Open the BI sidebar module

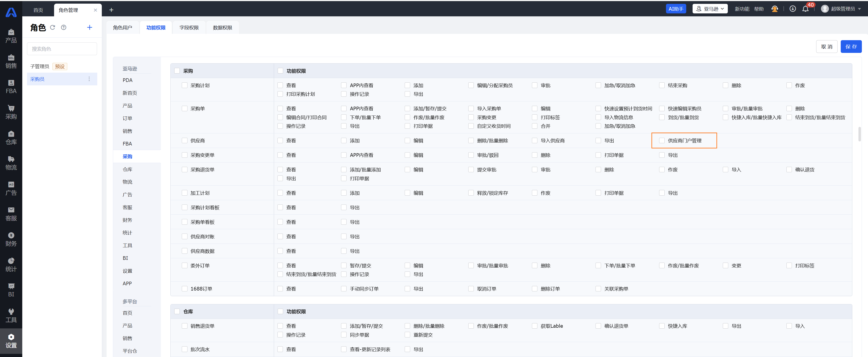pos(11,290)
